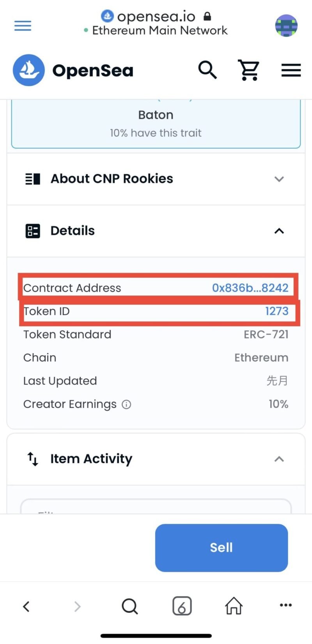The width and height of the screenshot is (312, 644).
Task: Open contract address 0x836b...8242 link
Action: pos(250,288)
